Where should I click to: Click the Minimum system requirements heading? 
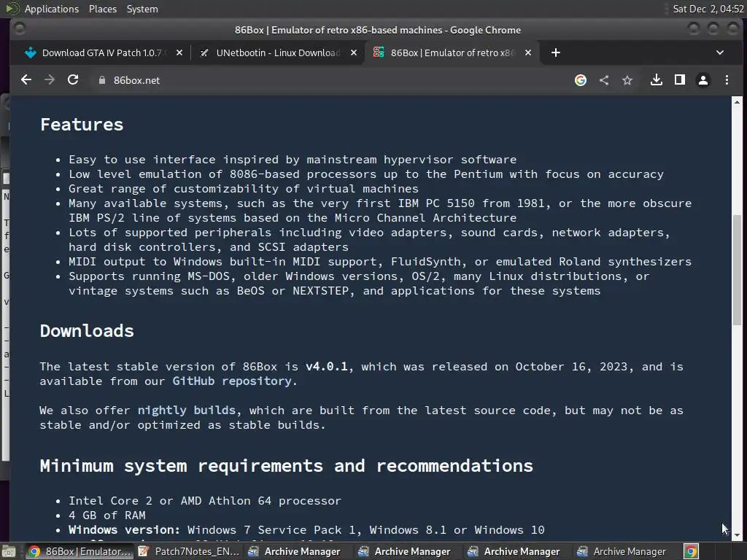(286, 466)
